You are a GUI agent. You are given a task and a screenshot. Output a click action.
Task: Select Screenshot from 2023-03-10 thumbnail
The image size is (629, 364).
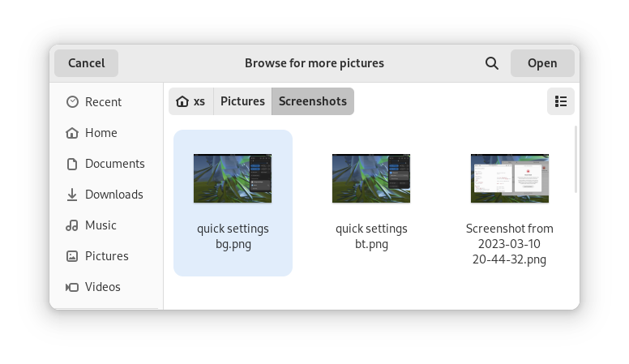[510, 178]
